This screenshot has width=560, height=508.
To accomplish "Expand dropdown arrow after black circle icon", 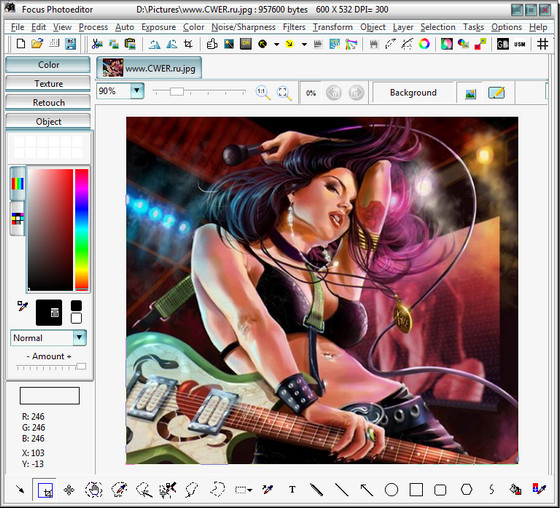I will pos(276,44).
